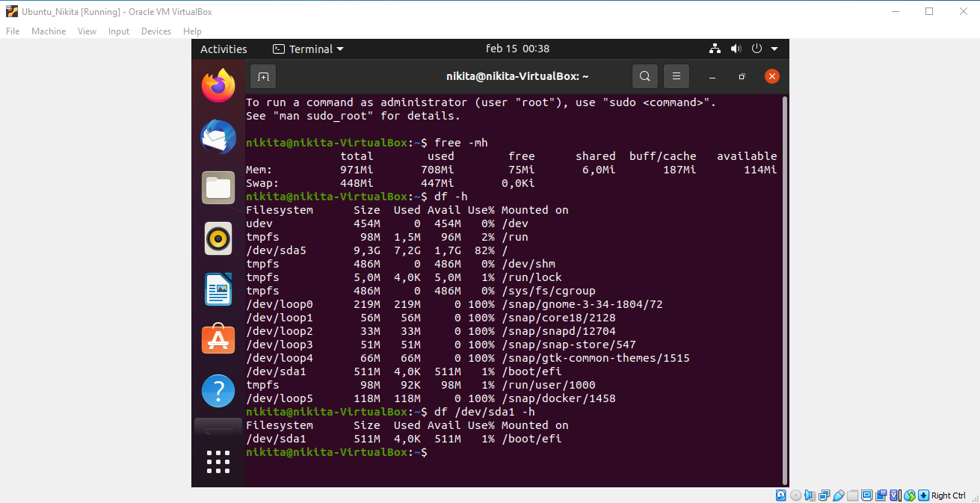The width and height of the screenshot is (980, 503).
Task: Open the clock showing feb 15 00:38
Action: 517,49
